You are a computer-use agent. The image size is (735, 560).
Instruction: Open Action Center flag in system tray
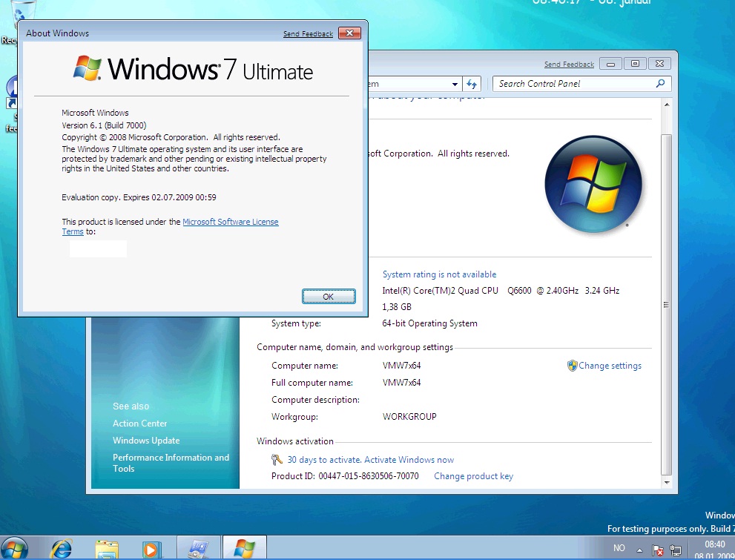pos(657,550)
